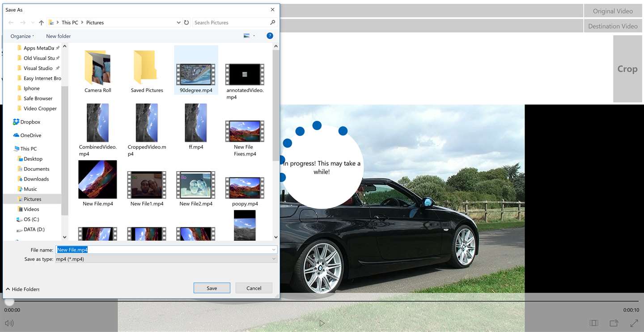Viewport: 644px width, 332px height.
Task: Expand the Save as type dropdown
Action: pos(274,259)
